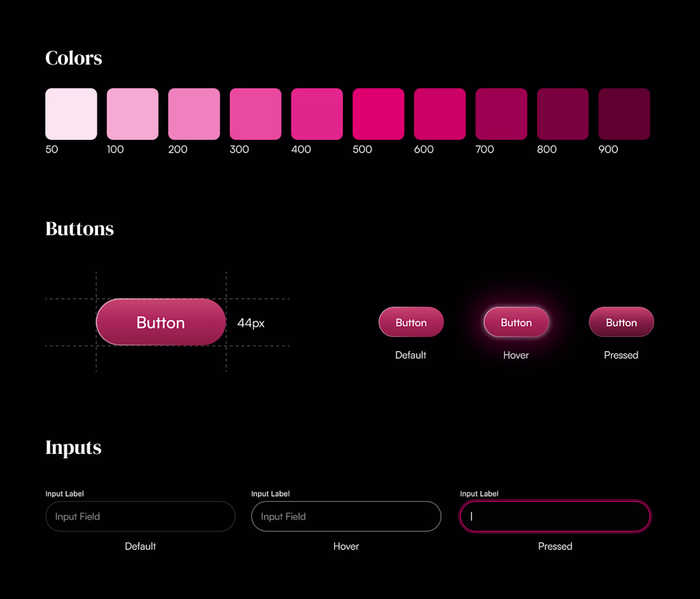Click the 50 swatch number label
Image resolution: width=700 pixels, height=599 pixels.
(x=52, y=149)
